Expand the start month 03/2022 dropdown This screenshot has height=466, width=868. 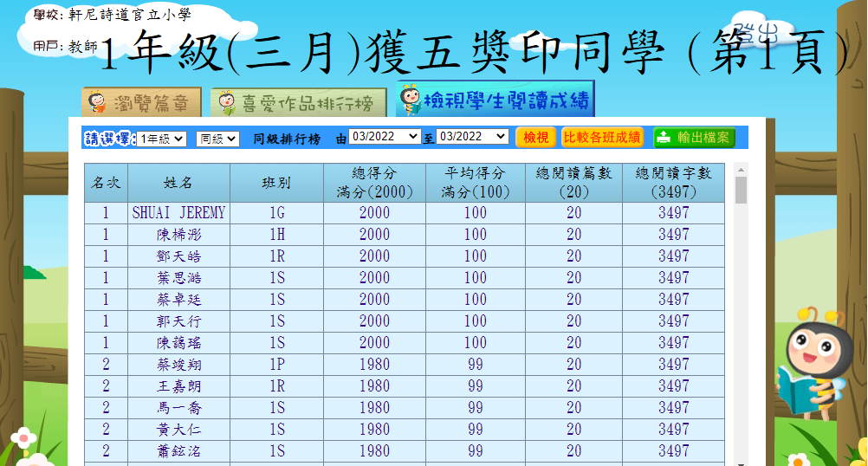click(x=384, y=137)
